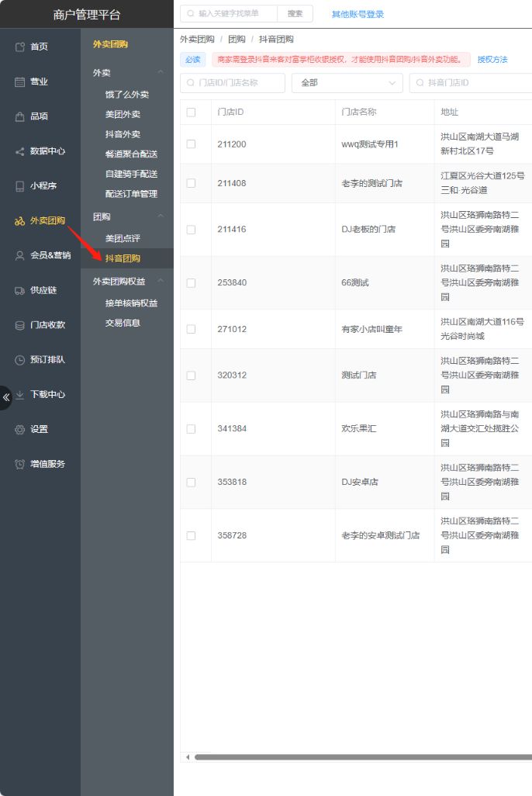Open 自建骑手配送 menu item
The width and height of the screenshot is (532, 796).
[x=131, y=174]
